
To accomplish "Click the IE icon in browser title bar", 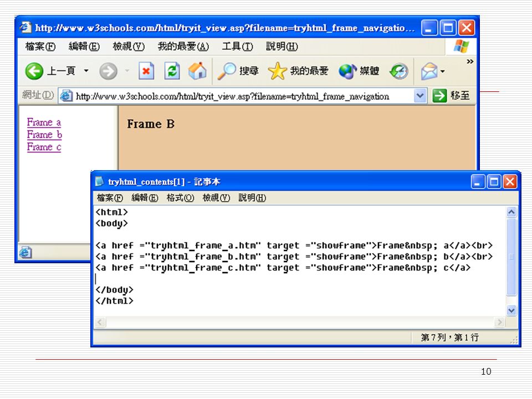I will click(x=26, y=28).
